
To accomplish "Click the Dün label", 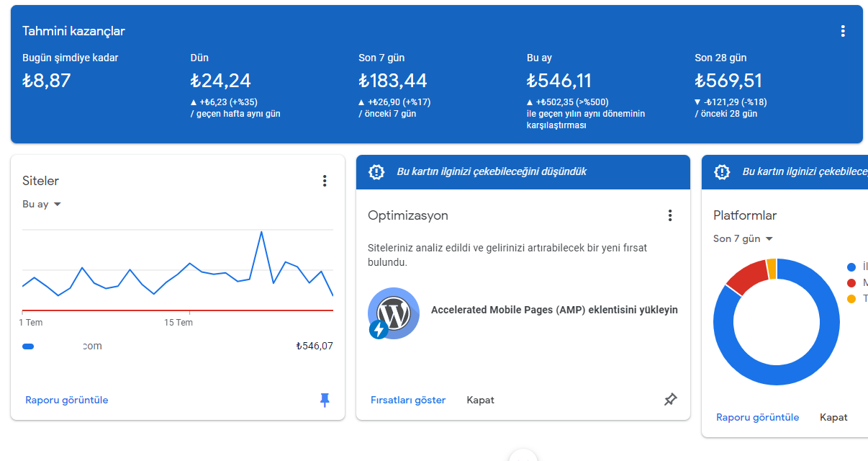I will 199,58.
